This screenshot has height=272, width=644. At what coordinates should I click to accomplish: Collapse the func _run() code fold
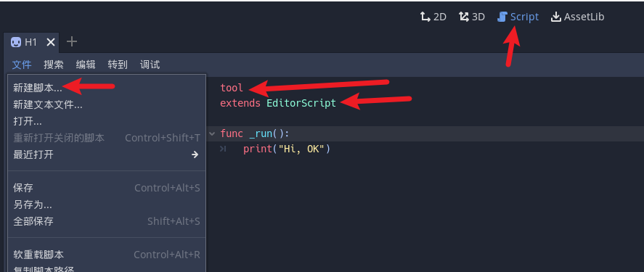(x=212, y=133)
